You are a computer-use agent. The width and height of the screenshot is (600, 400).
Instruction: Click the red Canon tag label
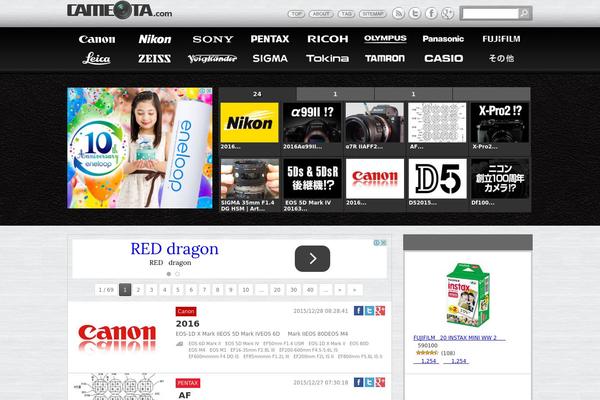(186, 312)
